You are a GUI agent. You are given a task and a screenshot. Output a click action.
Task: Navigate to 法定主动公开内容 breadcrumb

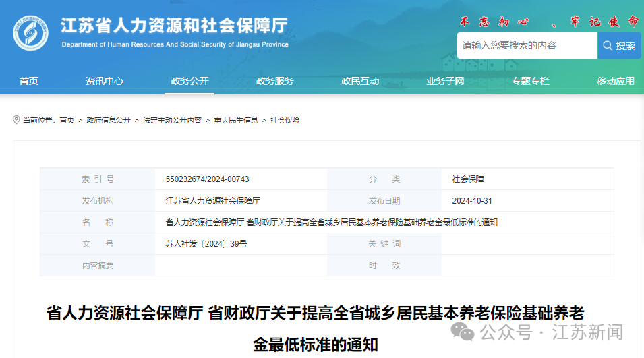coord(172,120)
